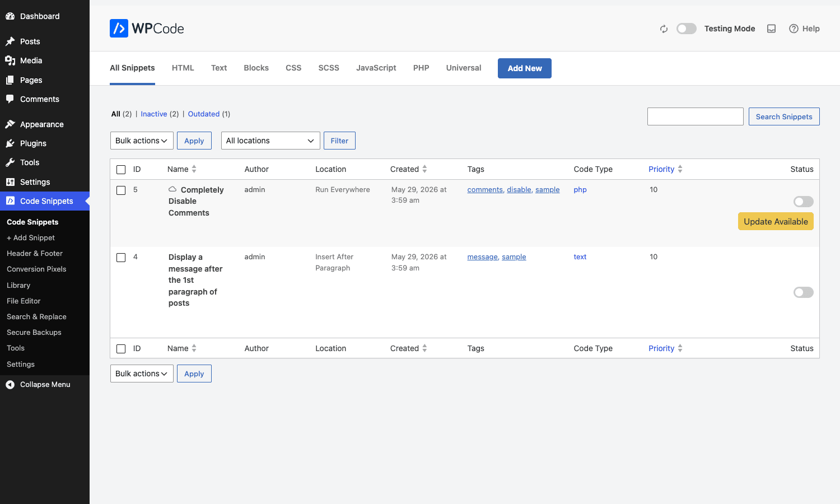
Task: Open All locations dropdown
Action: click(270, 141)
